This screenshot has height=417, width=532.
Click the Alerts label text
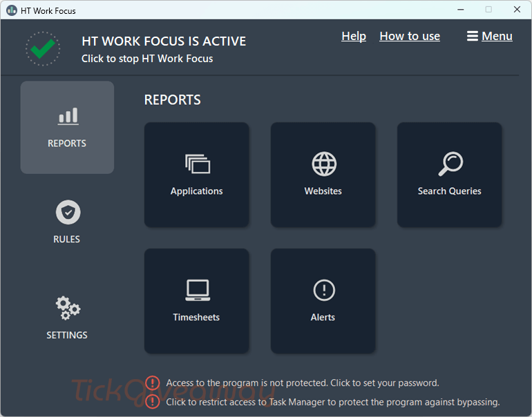[323, 318]
